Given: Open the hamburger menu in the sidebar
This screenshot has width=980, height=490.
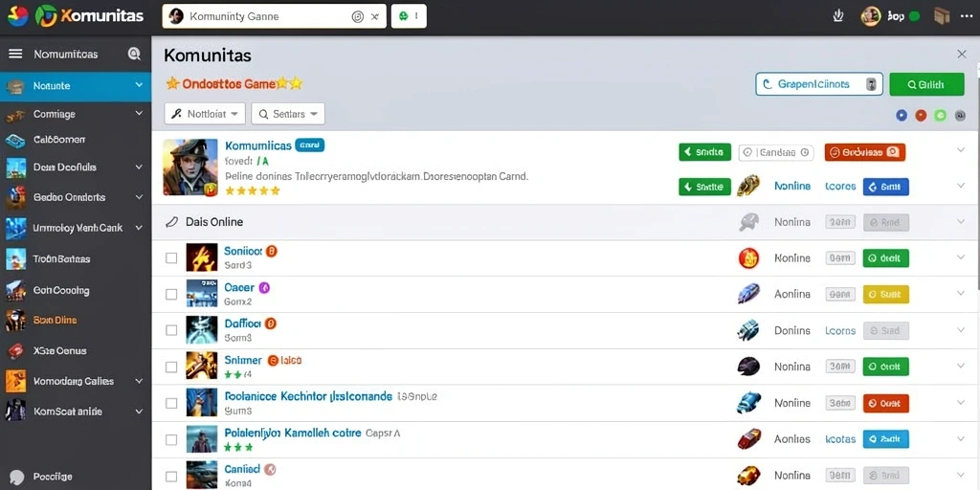Looking at the screenshot, I should coord(15,55).
